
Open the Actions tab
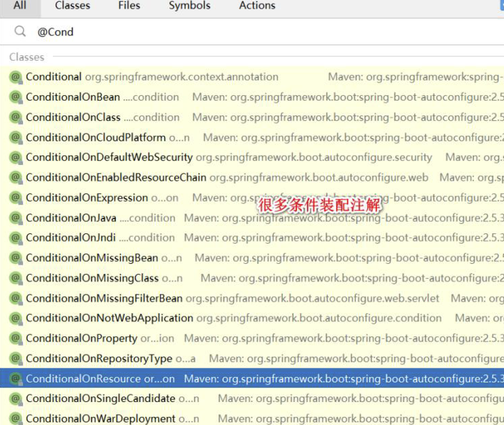pyautogui.click(x=257, y=6)
